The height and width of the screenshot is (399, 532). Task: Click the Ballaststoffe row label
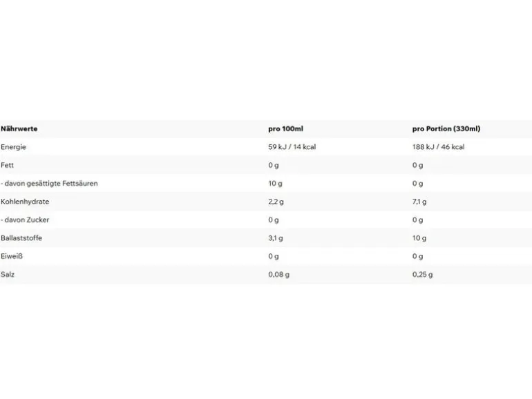tap(21, 238)
